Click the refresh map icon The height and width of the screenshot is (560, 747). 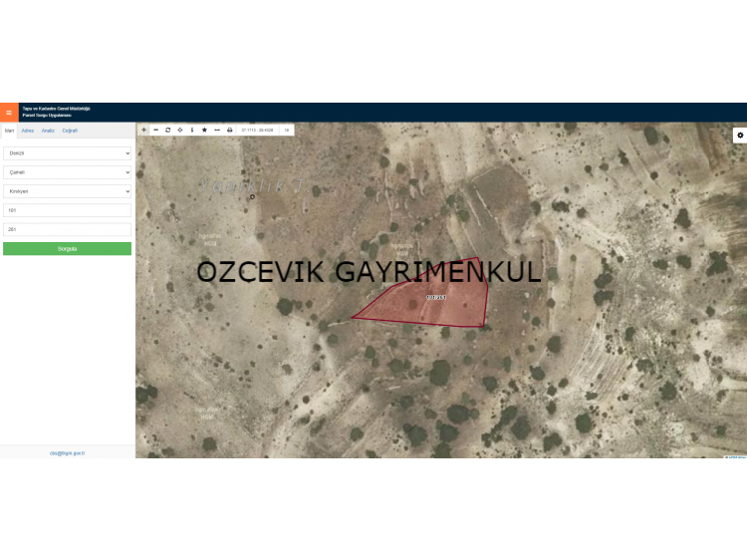[167, 130]
